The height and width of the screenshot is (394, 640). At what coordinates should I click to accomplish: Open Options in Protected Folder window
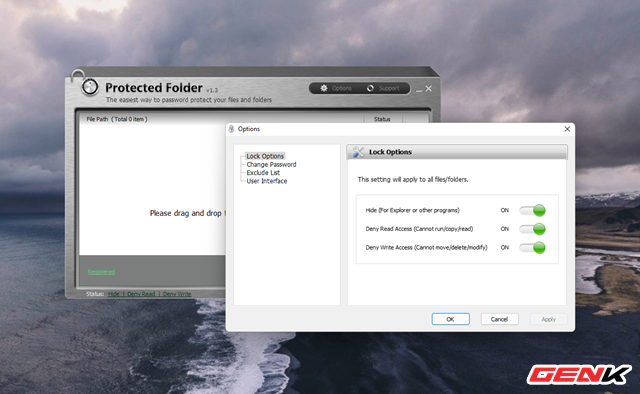pyautogui.click(x=336, y=88)
